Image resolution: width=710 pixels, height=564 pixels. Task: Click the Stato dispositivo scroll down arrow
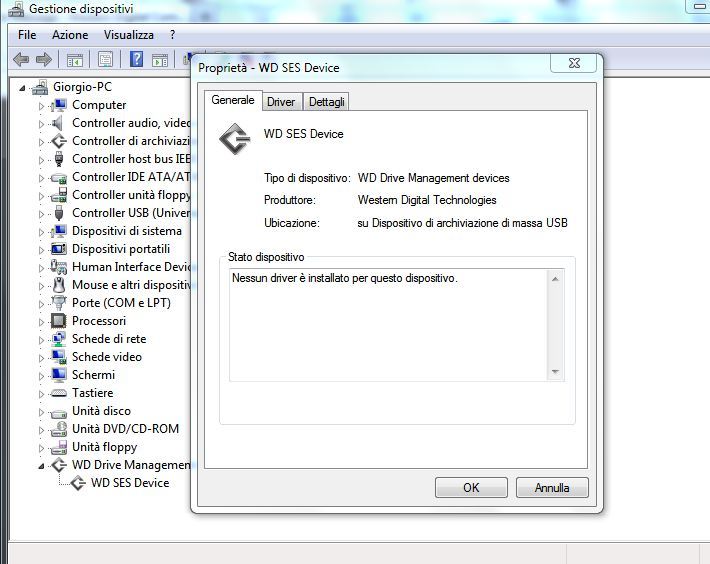click(555, 372)
